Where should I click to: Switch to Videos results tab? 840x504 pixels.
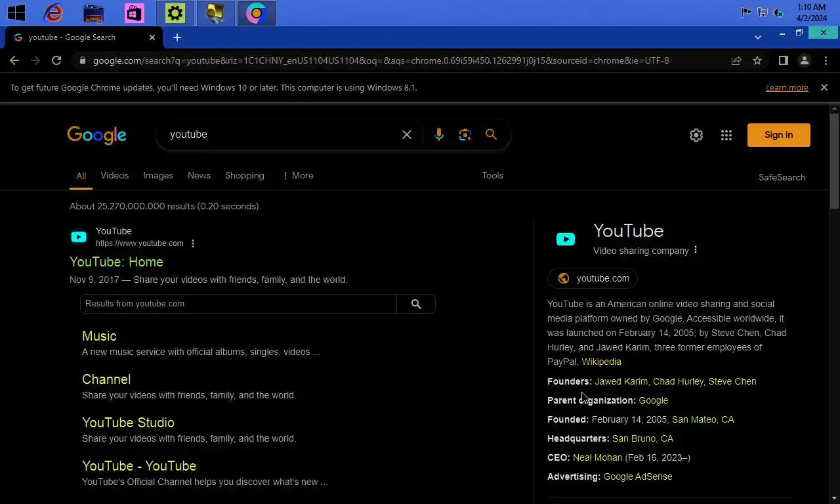(115, 175)
